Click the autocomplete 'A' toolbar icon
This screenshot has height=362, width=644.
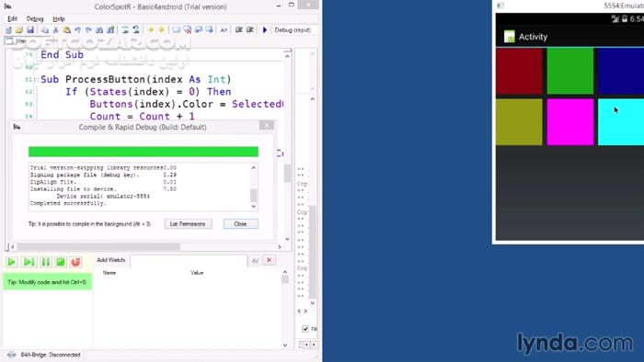tap(224, 30)
